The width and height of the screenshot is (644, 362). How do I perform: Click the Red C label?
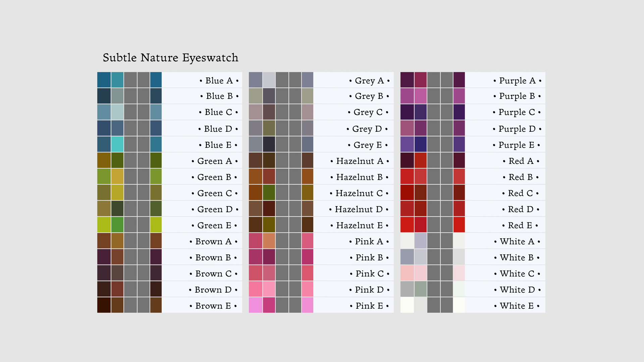pos(520,193)
